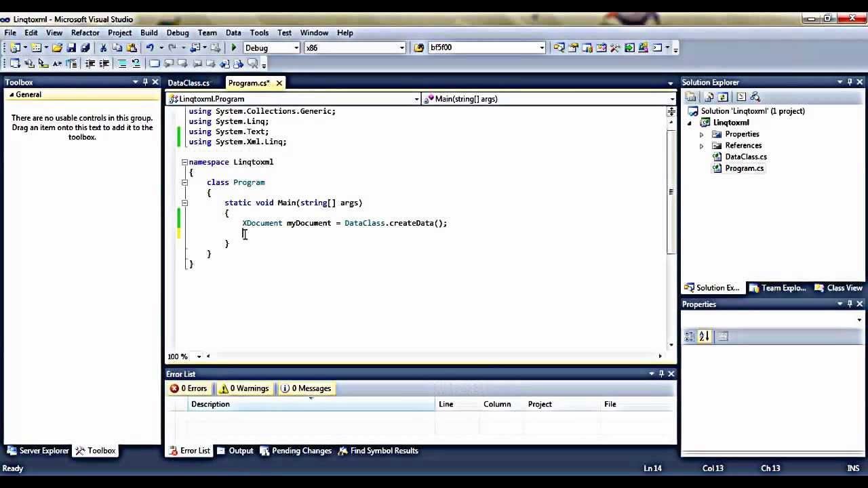This screenshot has height=488, width=868.
Task: Click the Open File folder icon in toolbar
Action: pyautogui.click(x=57, y=48)
